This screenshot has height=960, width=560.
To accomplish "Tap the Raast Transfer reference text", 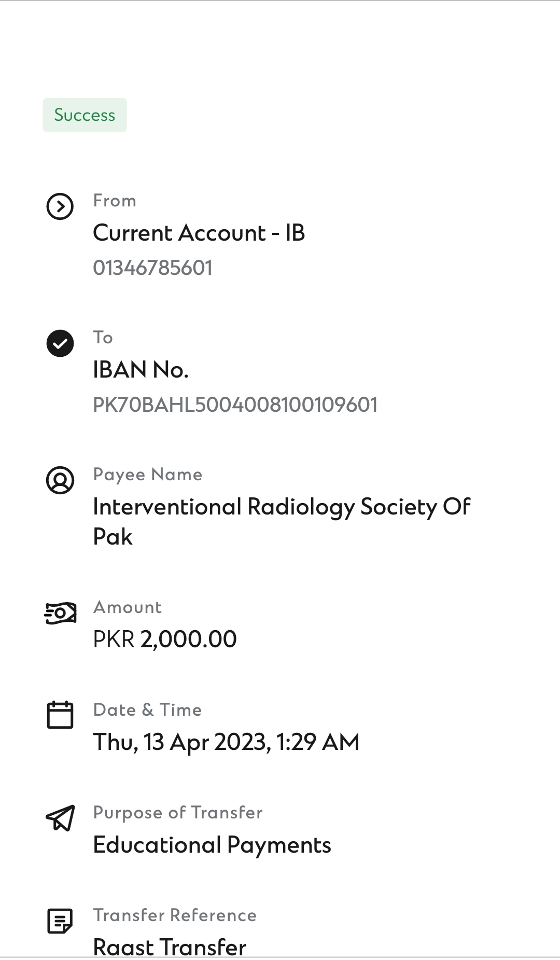I will coord(170,947).
